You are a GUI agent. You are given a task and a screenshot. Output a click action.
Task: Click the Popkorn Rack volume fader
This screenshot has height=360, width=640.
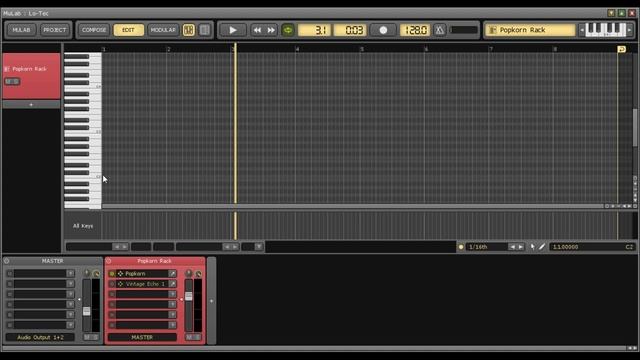[x=189, y=296]
